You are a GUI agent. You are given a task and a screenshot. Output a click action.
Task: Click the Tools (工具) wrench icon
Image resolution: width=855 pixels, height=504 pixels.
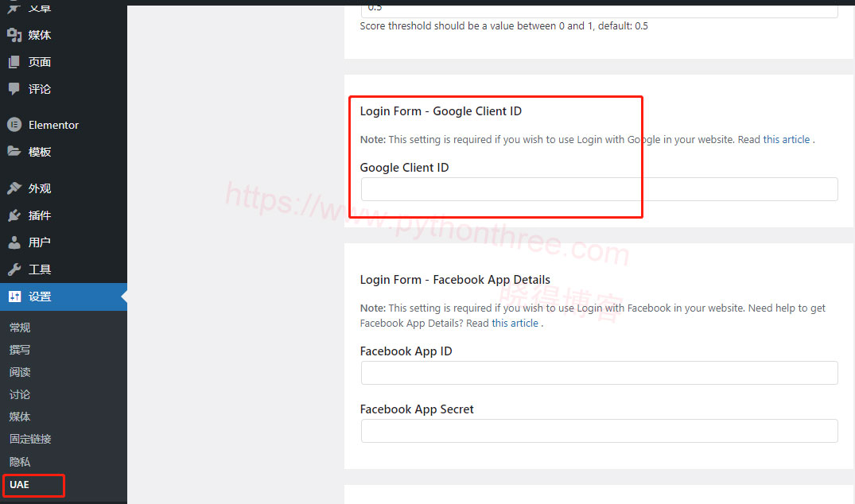(x=14, y=269)
